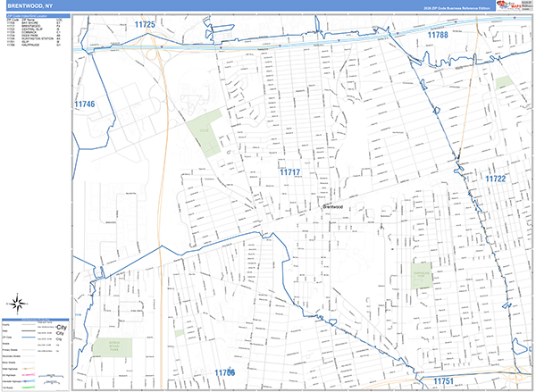Select the 11746 ZIP code label on map
This screenshot has width=536, height=392.
84,104
